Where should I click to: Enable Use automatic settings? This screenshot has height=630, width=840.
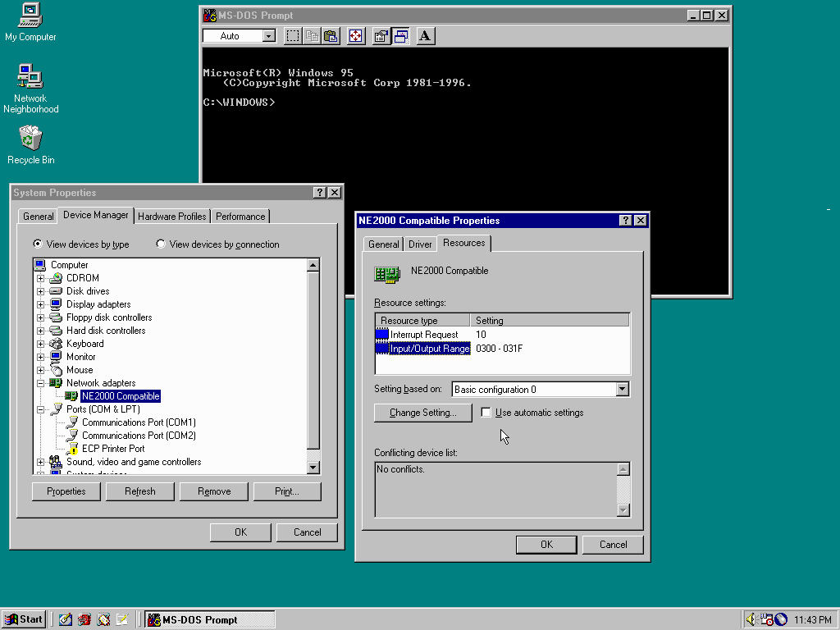pyautogui.click(x=484, y=413)
